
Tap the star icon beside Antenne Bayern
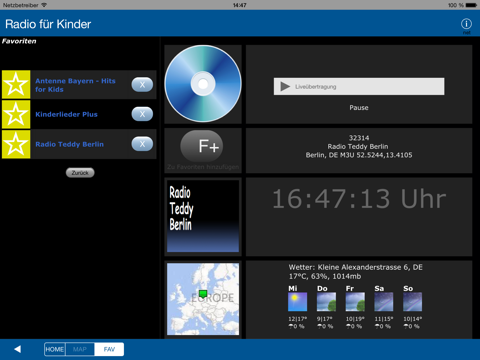pos(16,84)
